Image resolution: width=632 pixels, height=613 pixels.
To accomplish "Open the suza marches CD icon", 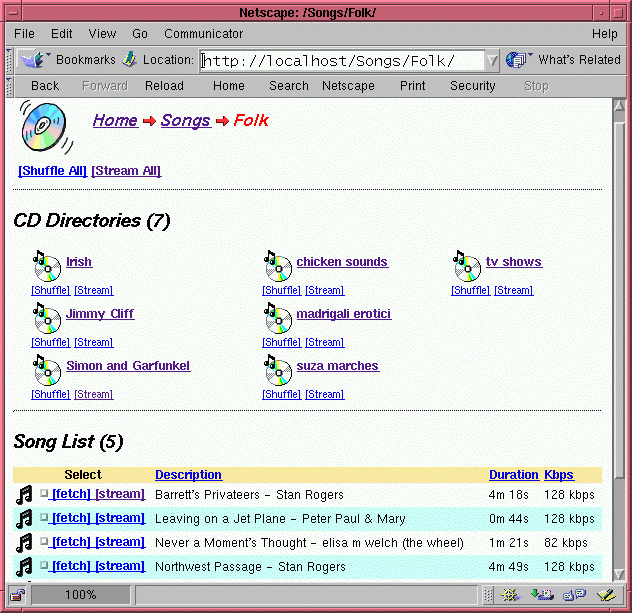I will pyautogui.click(x=278, y=370).
